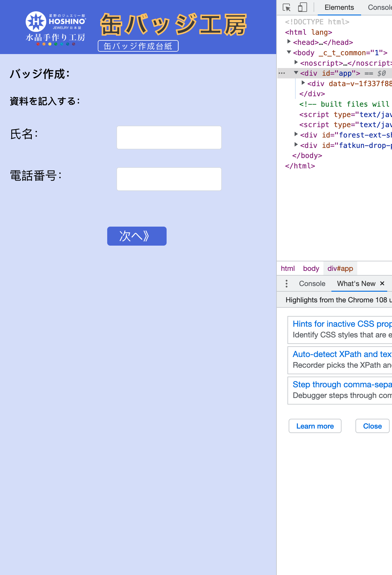The width and height of the screenshot is (392, 575).
Task: Click the 缶バッジ工房 title banner
Action: click(x=173, y=24)
